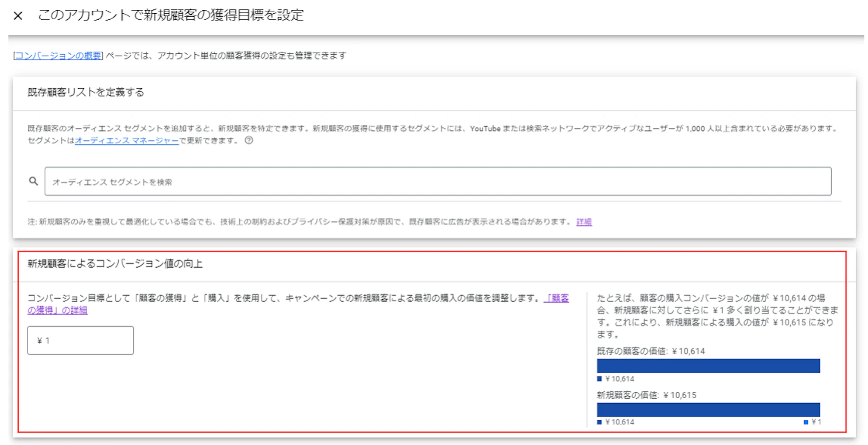Open the オーディエンス マネージャー link

[126, 141]
